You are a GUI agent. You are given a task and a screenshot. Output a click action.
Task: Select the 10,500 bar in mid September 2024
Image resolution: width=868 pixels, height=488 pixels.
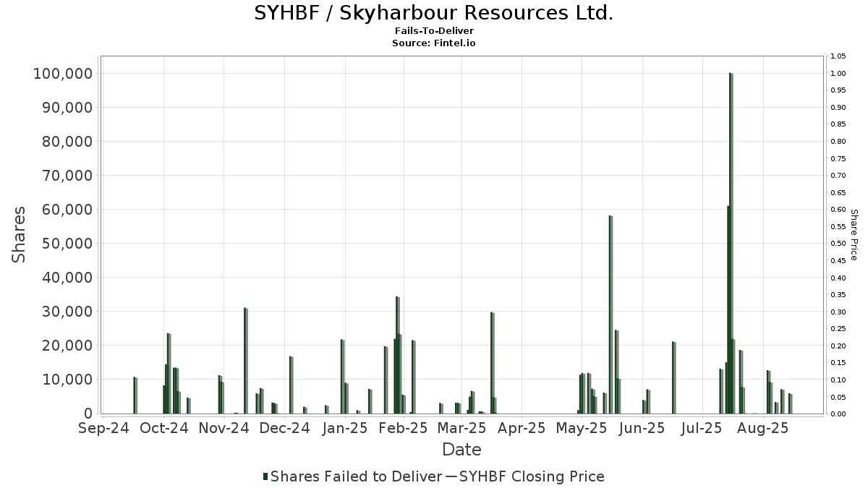pos(135,395)
